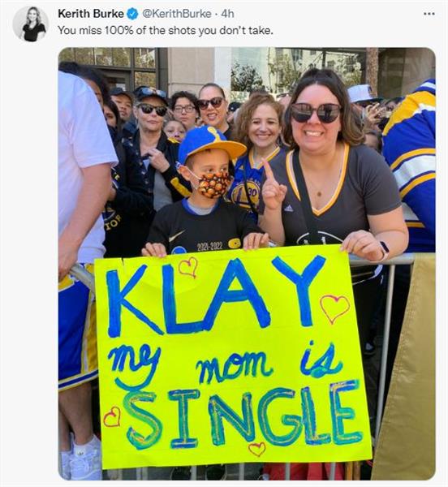This screenshot has height=487, width=448.
Task: Click the number 30 on the jersey
Action: (x=253, y=192)
